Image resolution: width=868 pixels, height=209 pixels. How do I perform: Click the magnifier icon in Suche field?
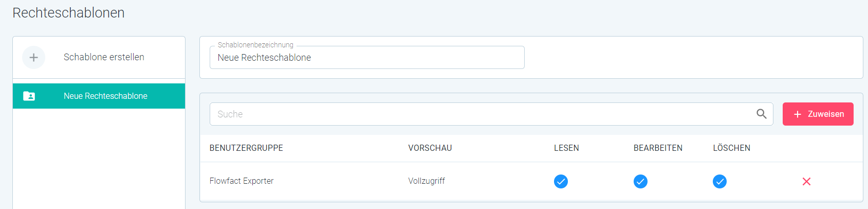[762, 114]
